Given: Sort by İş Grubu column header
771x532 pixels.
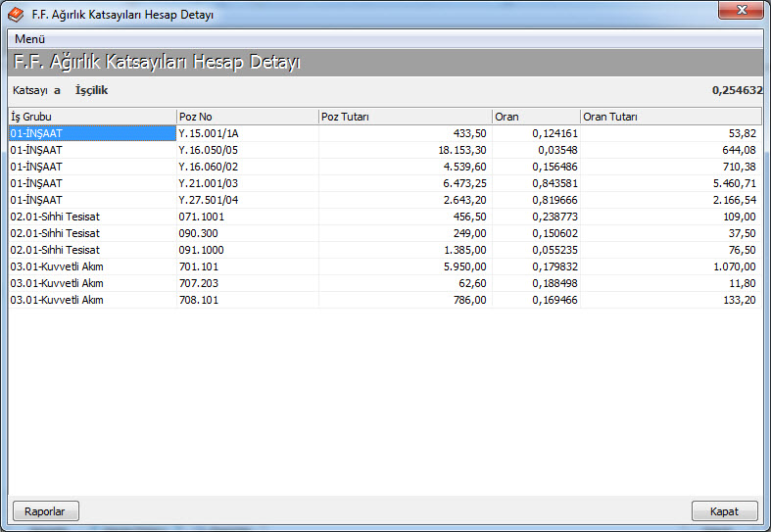Looking at the screenshot, I should tap(92, 117).
